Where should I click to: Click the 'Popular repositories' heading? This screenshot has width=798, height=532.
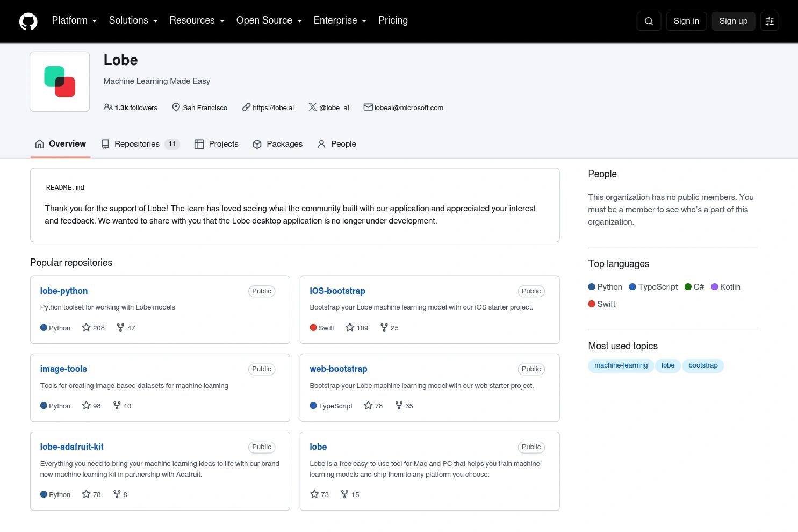pyautogui.click(x=71, y=263)
